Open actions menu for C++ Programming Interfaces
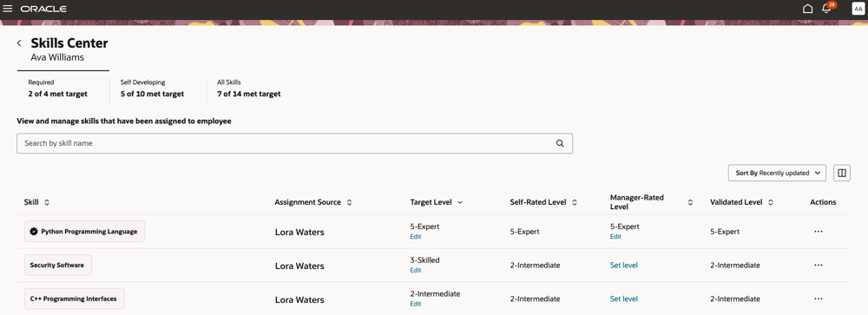The height and width of the screenshot is (315, 868). pos(819,299)
